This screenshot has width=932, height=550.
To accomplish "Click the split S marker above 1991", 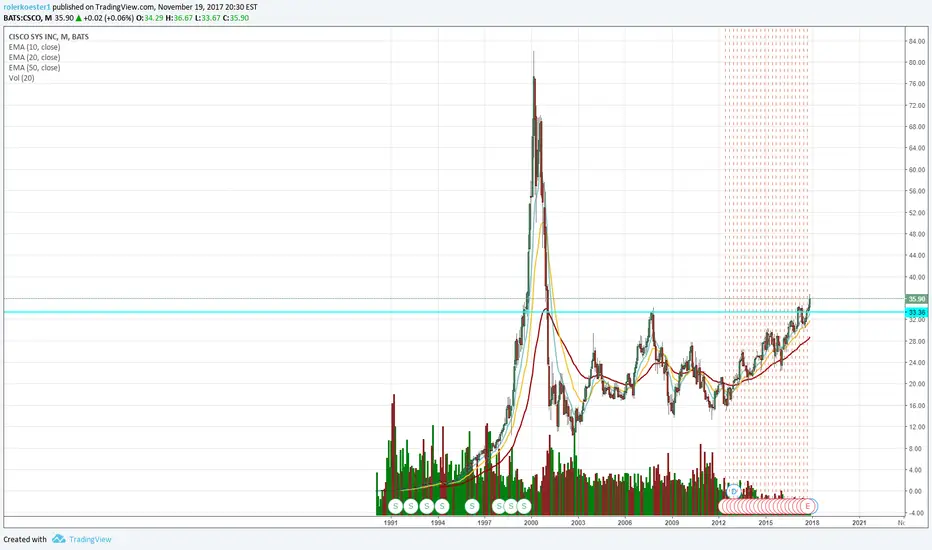I will (395, 506).
